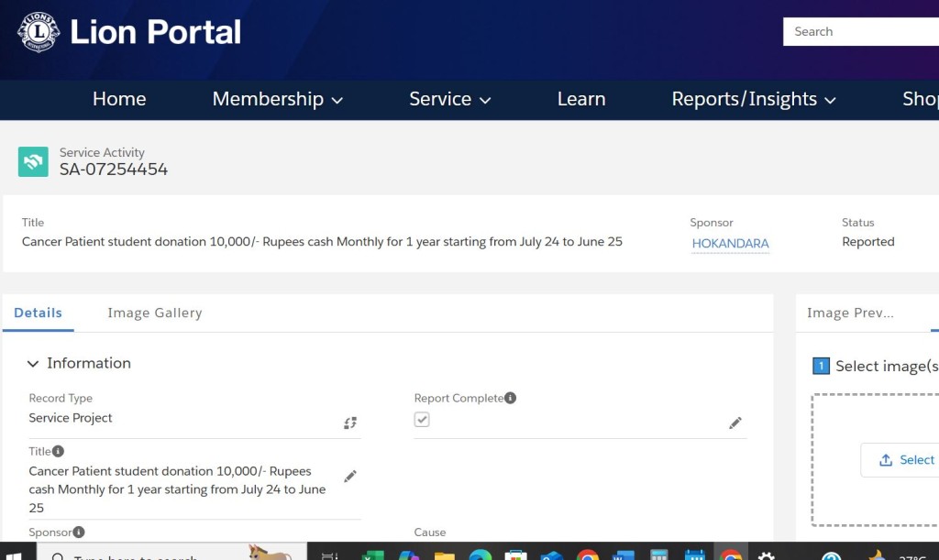Screen dimensions: 939x560
Task: Open the Learn menu item
Action: (581, 99)
